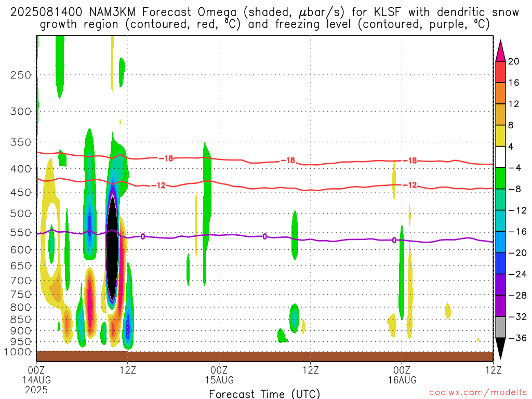Click the black downward arrow of colorbar
The width and height of the screenshot is (532, 399).
(x=500, y=348)
